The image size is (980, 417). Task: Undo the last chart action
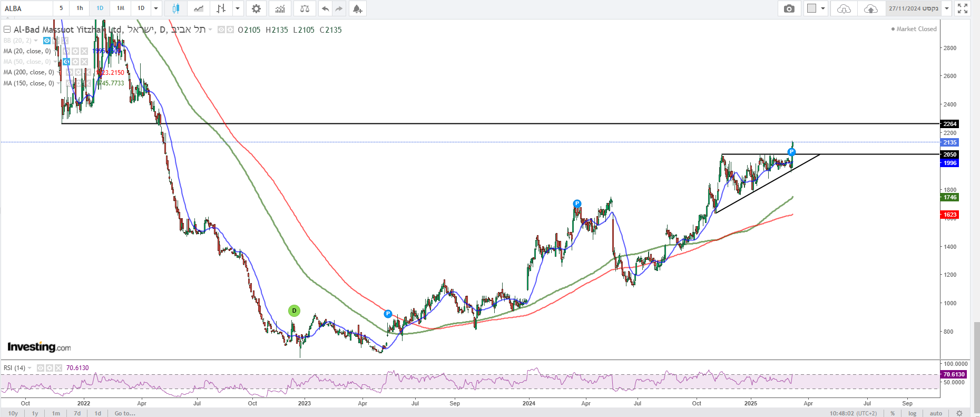[x=326, y=8]
